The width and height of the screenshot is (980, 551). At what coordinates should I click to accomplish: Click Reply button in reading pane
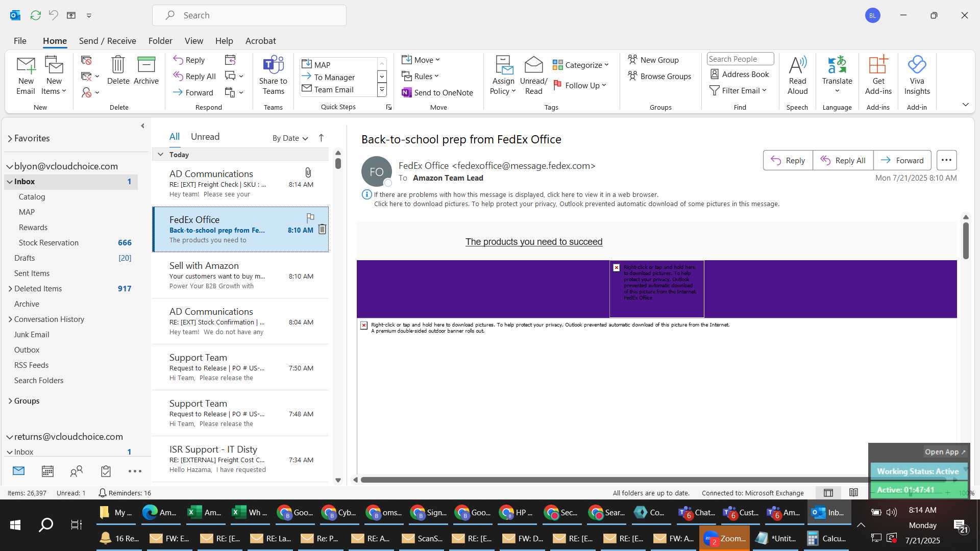coord(788,160)
